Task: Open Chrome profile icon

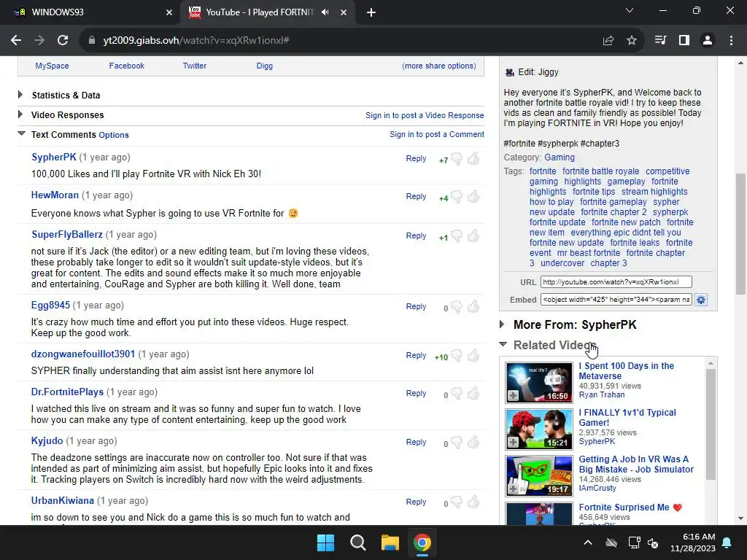Action: point(708,41)
